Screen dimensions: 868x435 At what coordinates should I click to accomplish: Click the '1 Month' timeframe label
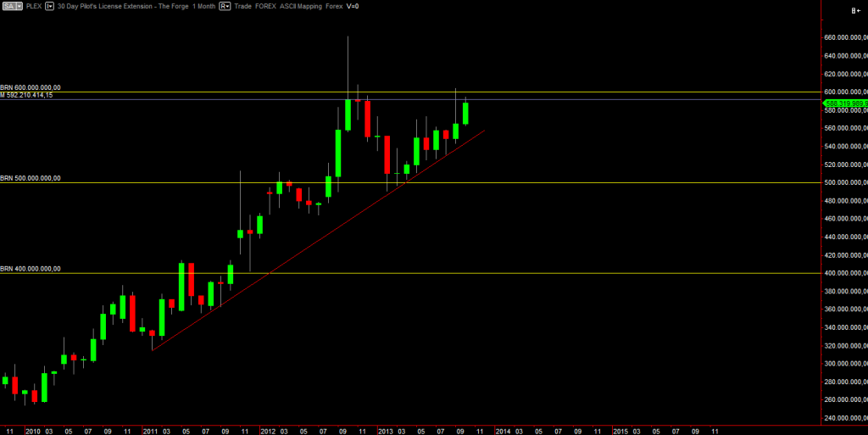[x=204, y=6]
